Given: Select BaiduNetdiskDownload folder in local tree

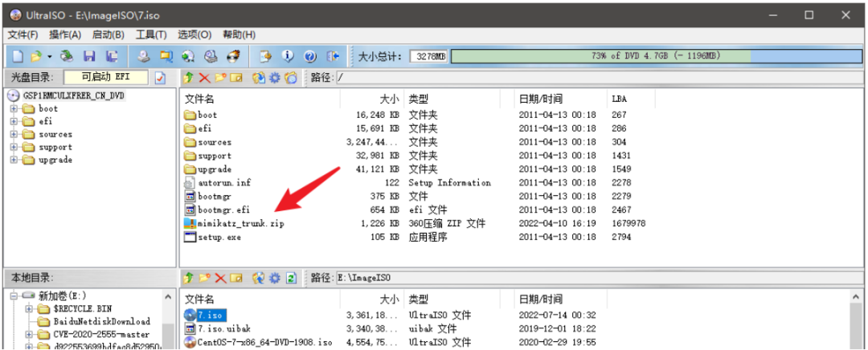Looking at the screenshot, I should click(102, 321).
